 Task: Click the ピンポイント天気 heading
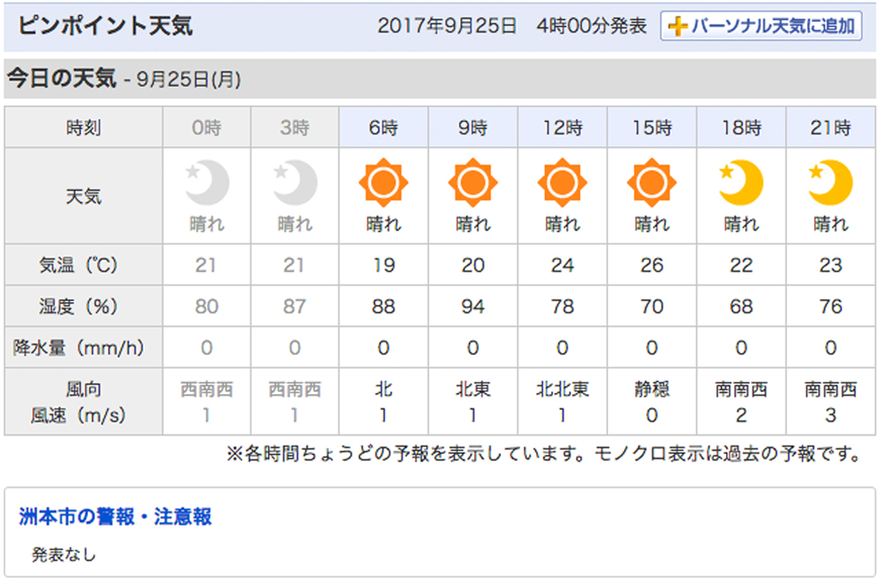coord(105,25)
